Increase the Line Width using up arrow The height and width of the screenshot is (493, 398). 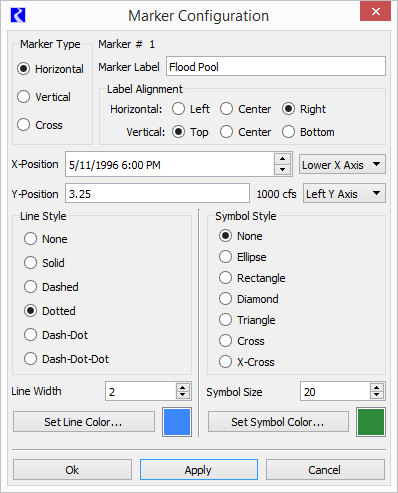[x=182, y=388]
